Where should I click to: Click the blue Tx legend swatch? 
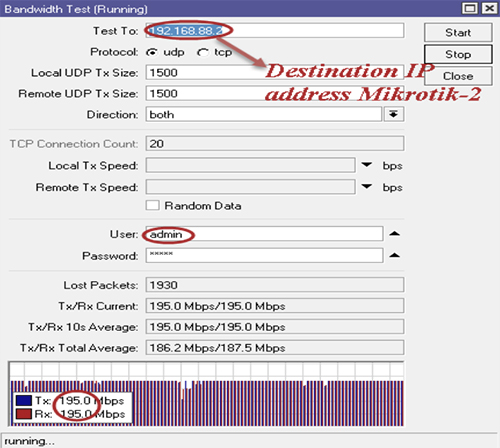coord(24,400)
